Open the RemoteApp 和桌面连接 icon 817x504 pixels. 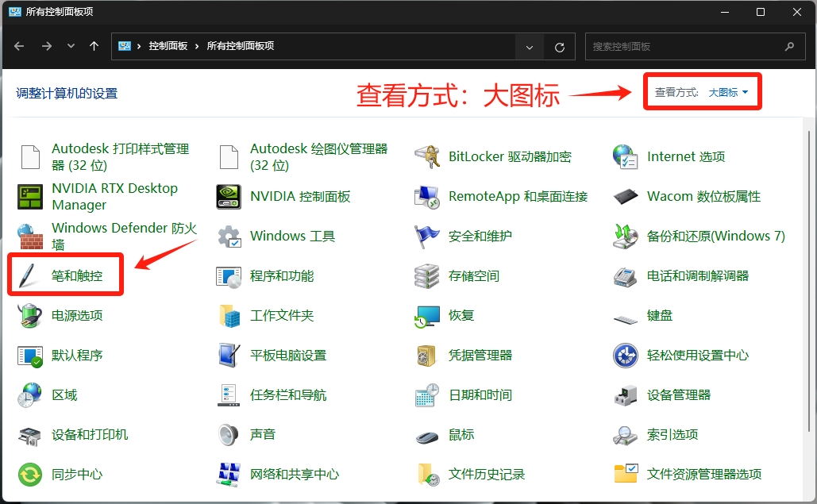[x=428, y=196]
